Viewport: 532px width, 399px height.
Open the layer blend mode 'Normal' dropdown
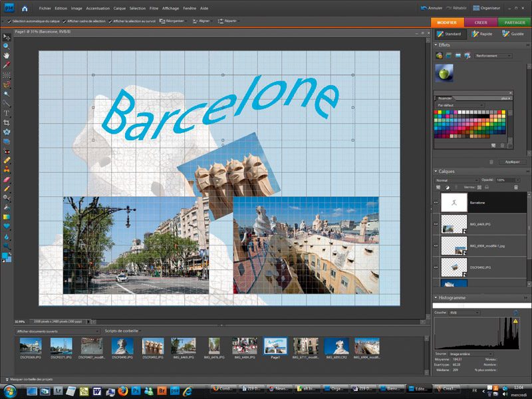456,180
